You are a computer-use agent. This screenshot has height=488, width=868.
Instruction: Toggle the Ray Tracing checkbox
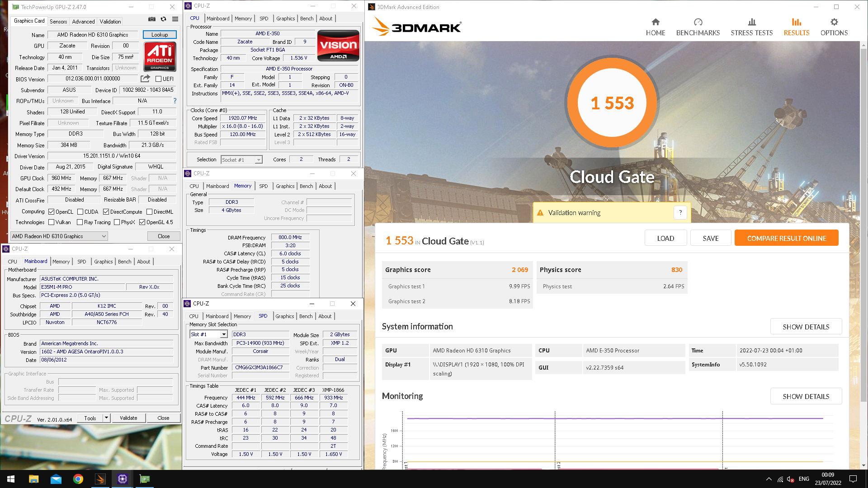(80, 222)
